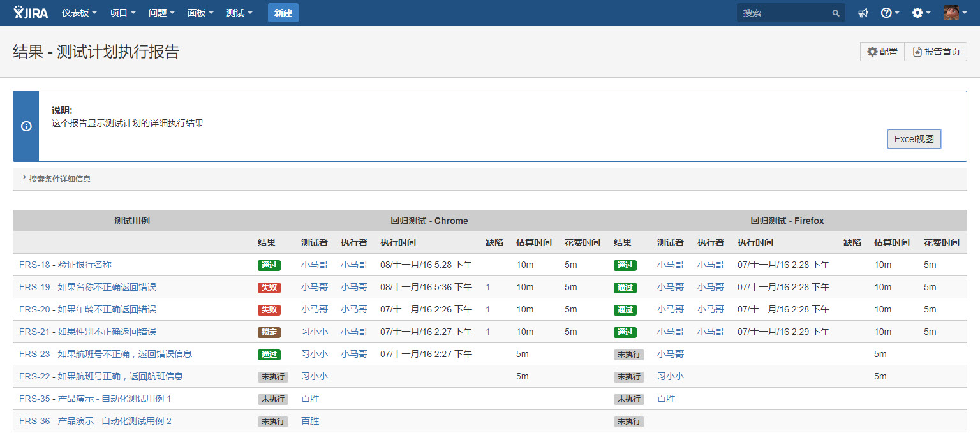This screenshot has width=980, height=433.
Task: Open the 项目 dropdown menu
Action: pyautogui.click(x=122, y=13)
